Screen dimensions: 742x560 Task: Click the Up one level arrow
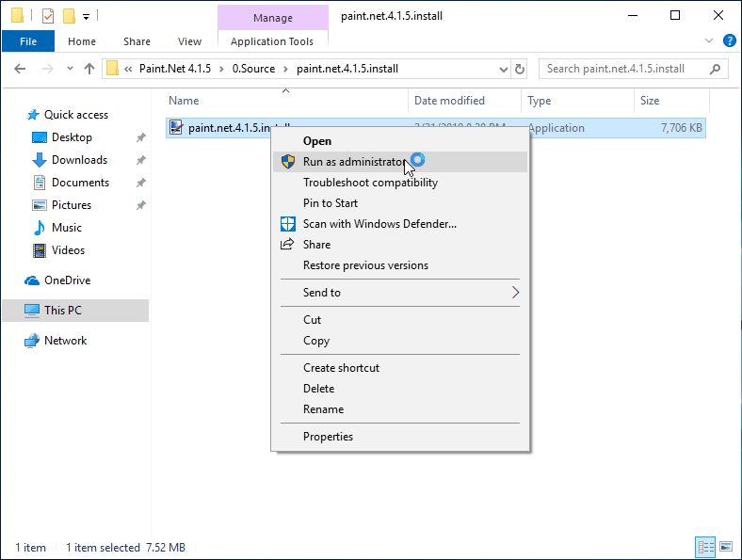coord(89,69)
